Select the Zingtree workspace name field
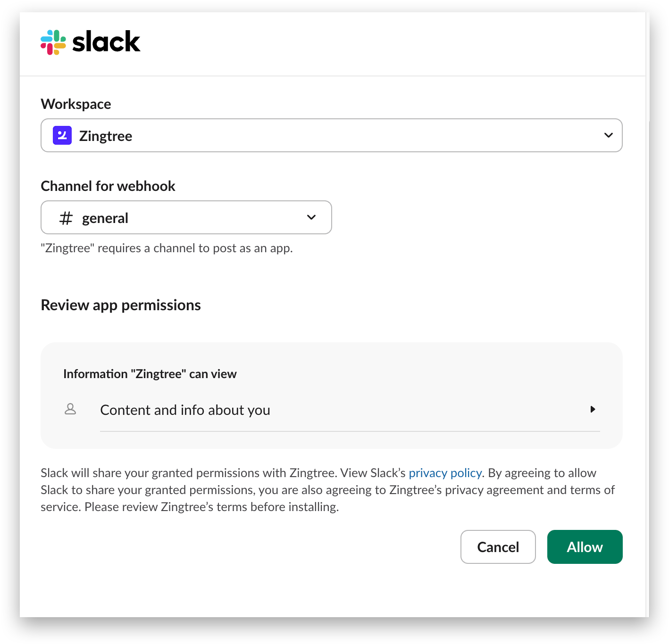The width and height of the screenshot is (669, 644). pyautogui.click(x=106, y=136)
